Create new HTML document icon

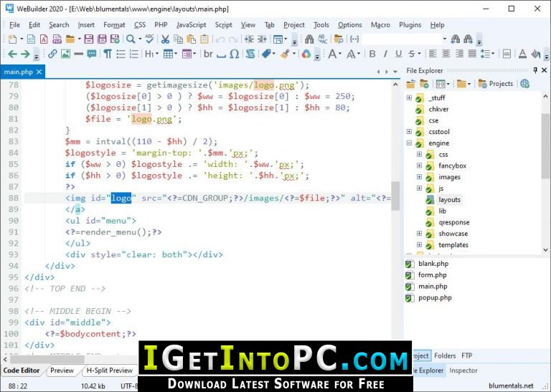31,39
